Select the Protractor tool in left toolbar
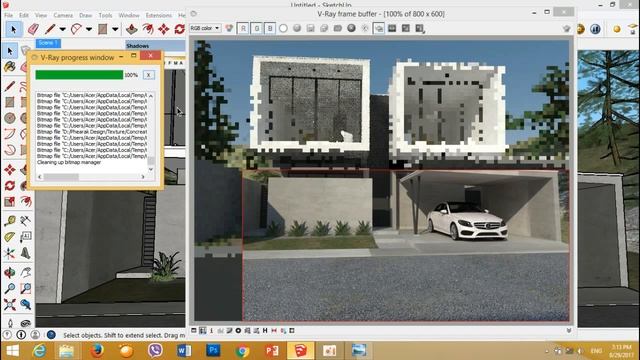Viewport: 640px width, 360px height. coord(10,237)
